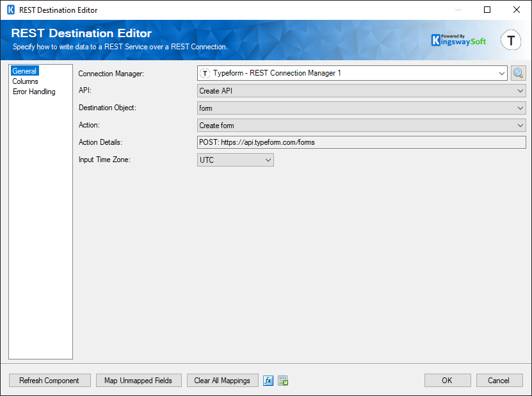Click the Connection Manager label
This screenshot has width=532, height=396.
[x=111, y=74]
